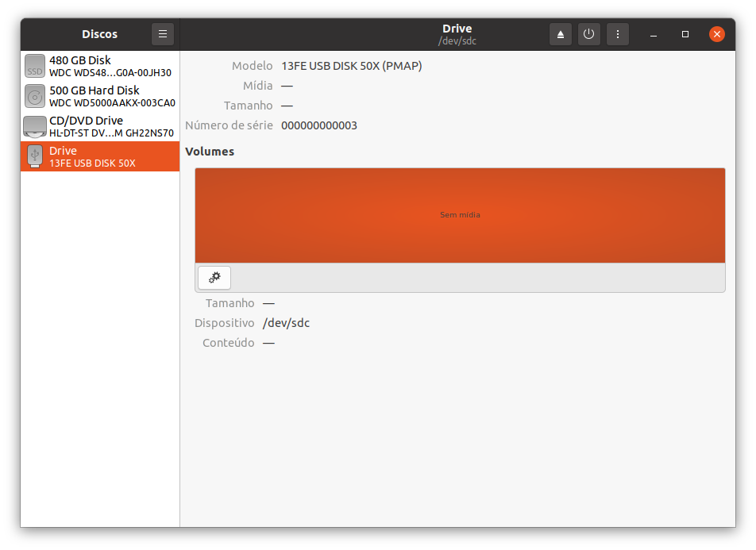Image resolution: width=756 pixels, height=550 pixels.
Task: Click the Mídia label
Action: 258,86
